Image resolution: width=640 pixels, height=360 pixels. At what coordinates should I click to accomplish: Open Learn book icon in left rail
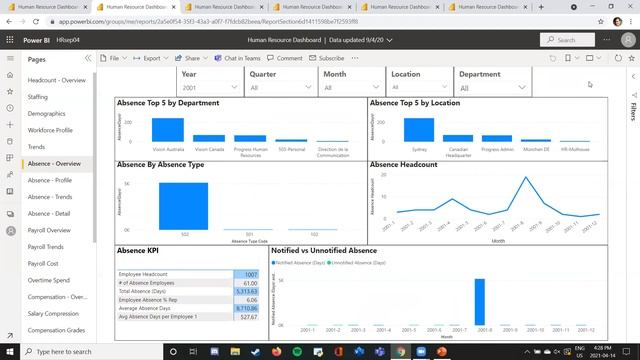point(10,191)
